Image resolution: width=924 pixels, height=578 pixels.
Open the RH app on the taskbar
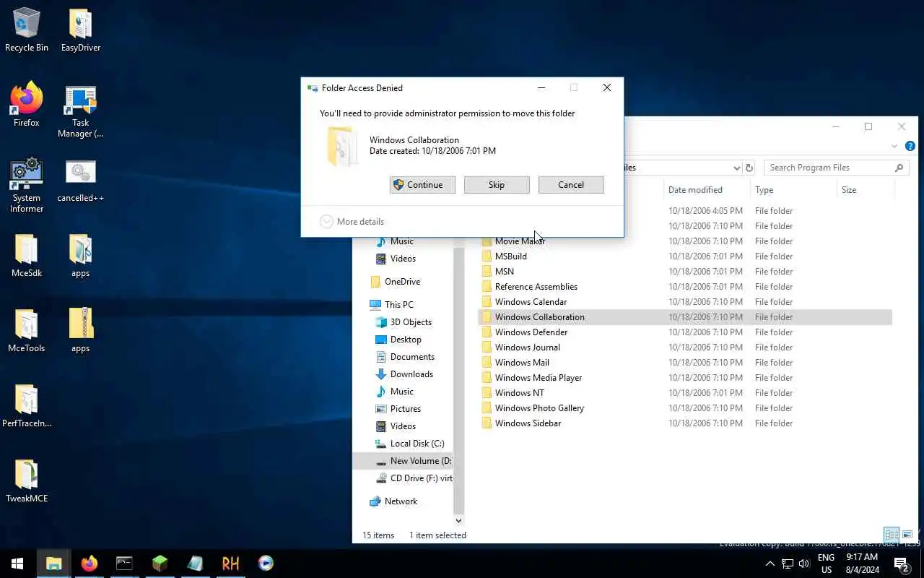[230, 564]
